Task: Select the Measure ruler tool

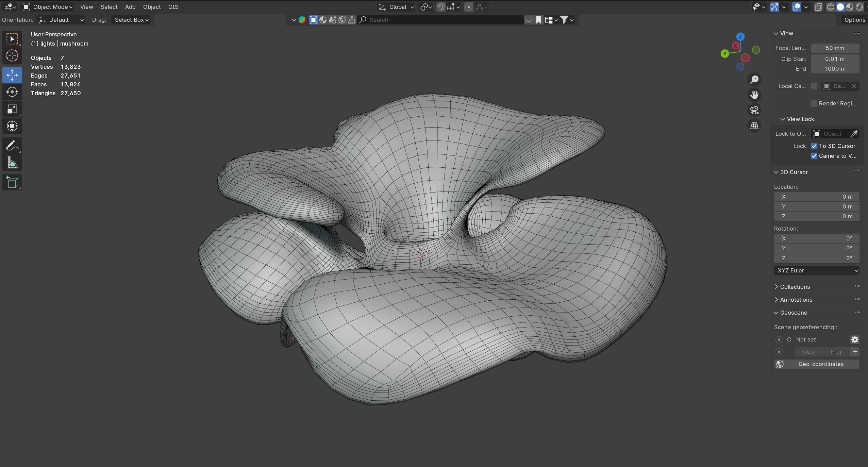Action: click(12, 163)
